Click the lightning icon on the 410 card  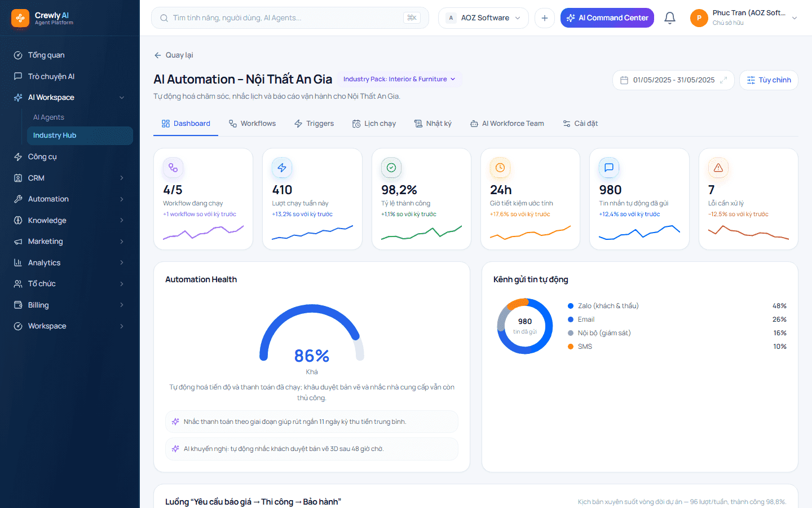coord(282,168)
